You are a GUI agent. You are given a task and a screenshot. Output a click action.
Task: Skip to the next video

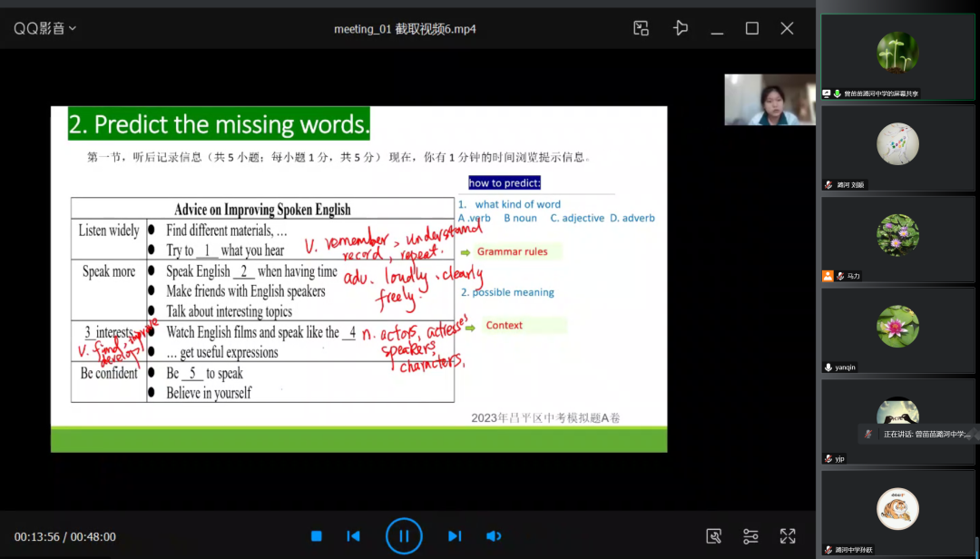[455, 536]
